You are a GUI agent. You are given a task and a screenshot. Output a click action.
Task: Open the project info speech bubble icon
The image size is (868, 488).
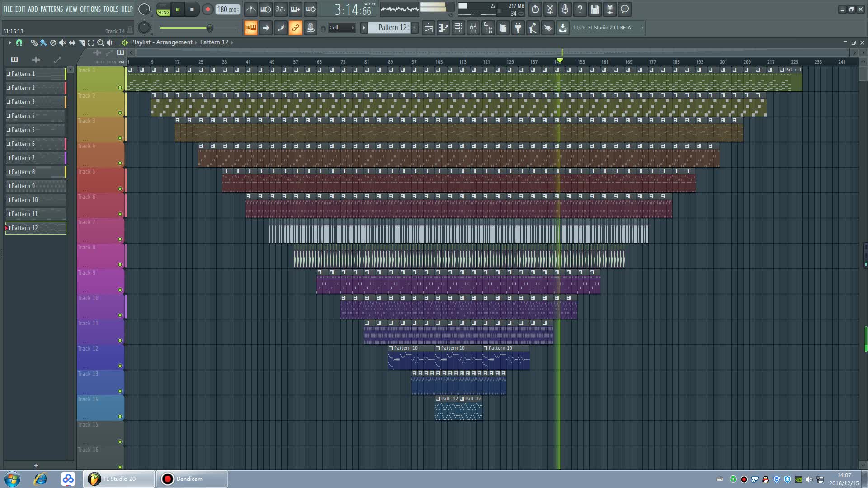point(625,9)
